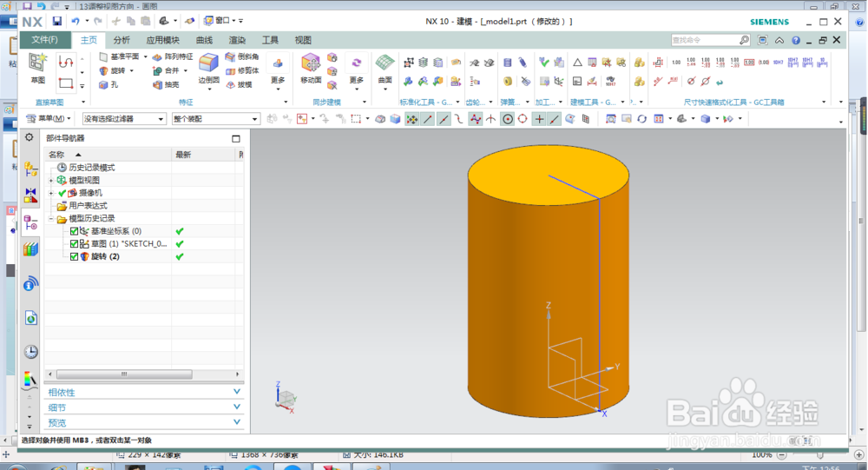Maximize the 部件导航器 panel
The width and height of the screenshot is (868, 470).
point(236,138)
